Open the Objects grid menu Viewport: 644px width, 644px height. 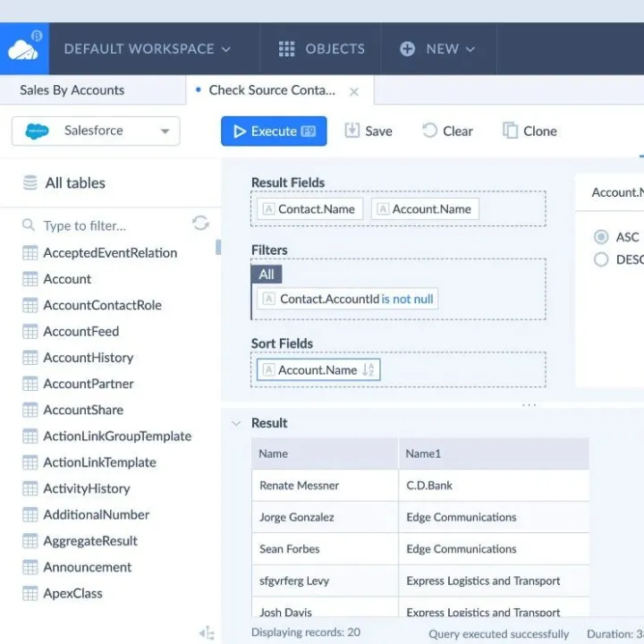[x=321, y=49]
